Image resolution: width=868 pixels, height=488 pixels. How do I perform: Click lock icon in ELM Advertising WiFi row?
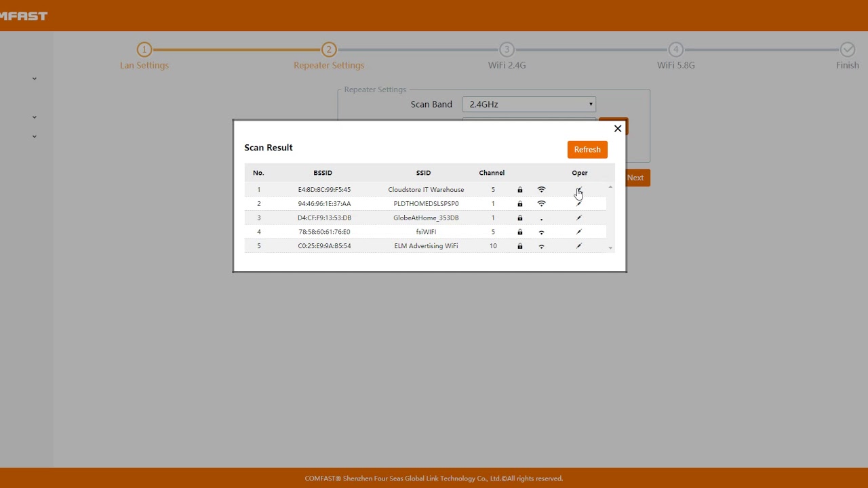coord(520,246)
